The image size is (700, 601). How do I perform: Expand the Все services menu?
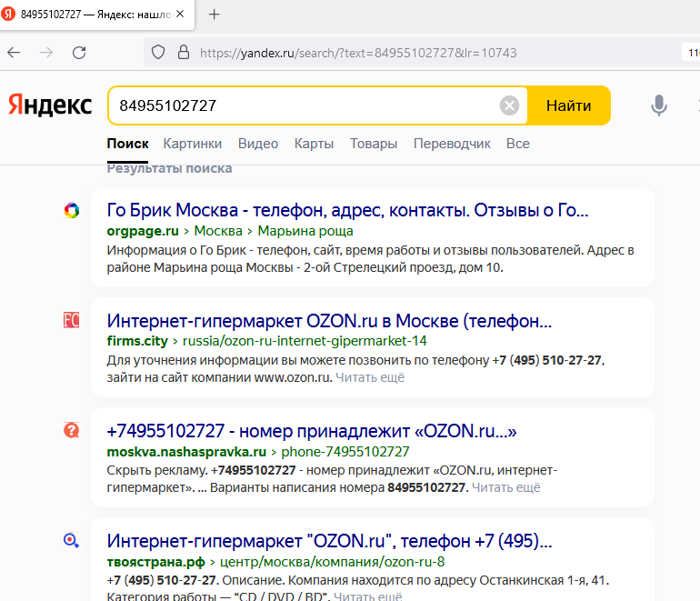pos(518,144)
